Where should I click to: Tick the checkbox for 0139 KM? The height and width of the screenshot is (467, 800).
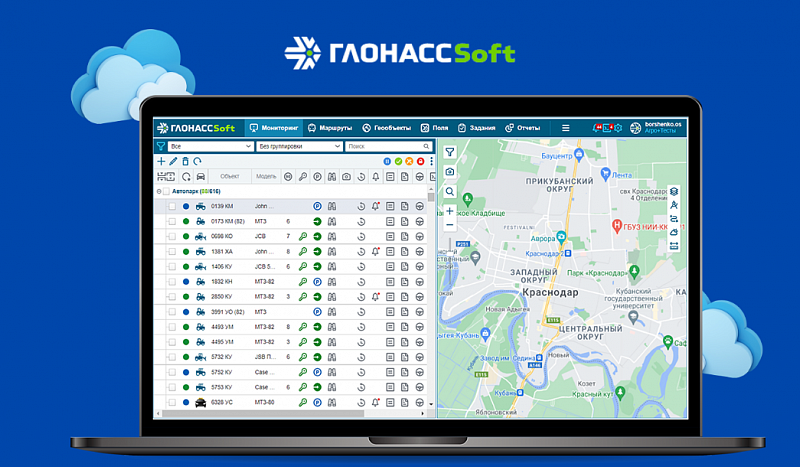coord(172,206)
